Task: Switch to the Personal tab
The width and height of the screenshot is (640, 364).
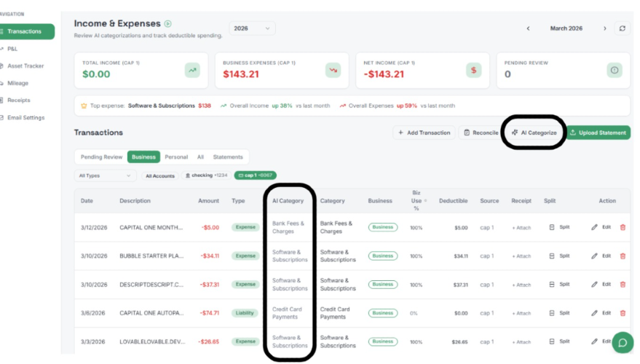Action: point(176,157)
